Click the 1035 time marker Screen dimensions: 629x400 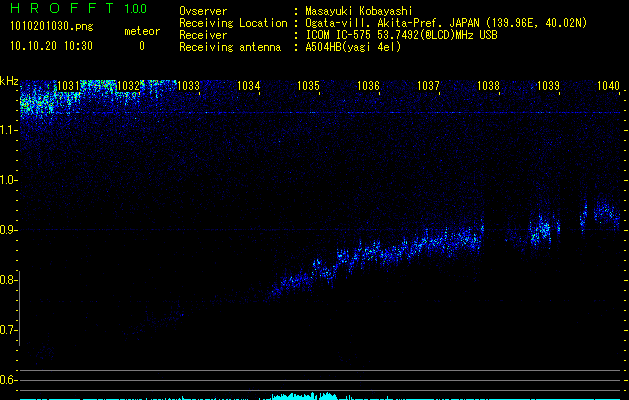coord(308,85)
